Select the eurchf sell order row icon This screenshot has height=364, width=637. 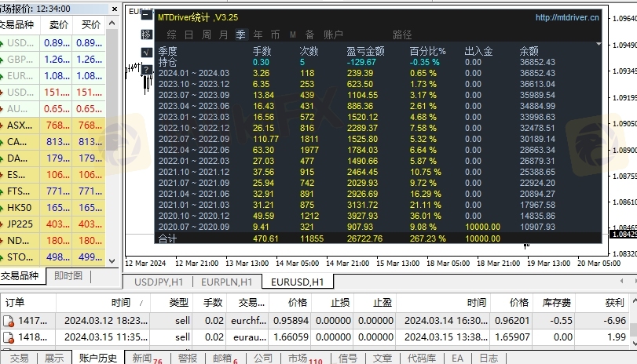point(9,322)
